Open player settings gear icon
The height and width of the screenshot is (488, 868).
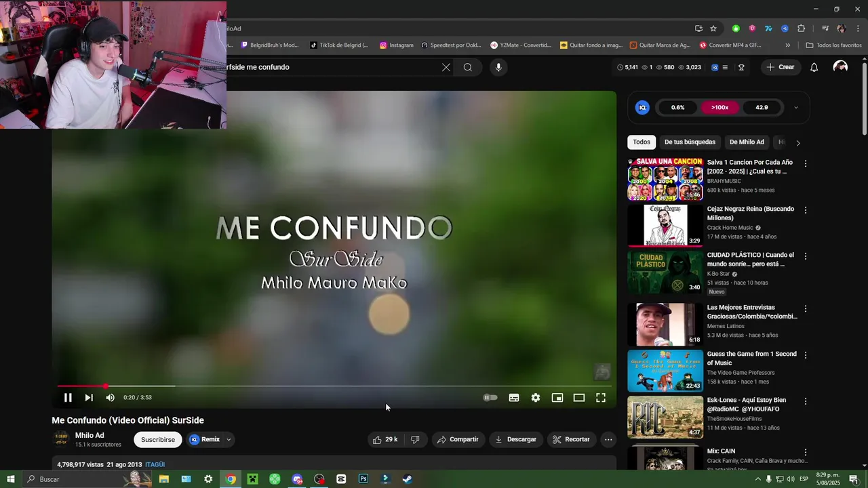[x=536, y=398]
